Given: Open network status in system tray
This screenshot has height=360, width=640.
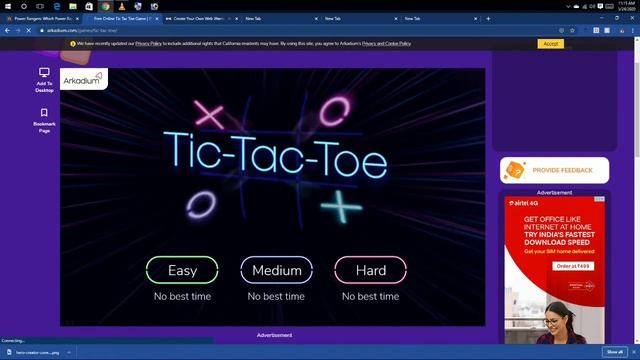Looking at the screenshot, I should point(584,7).
